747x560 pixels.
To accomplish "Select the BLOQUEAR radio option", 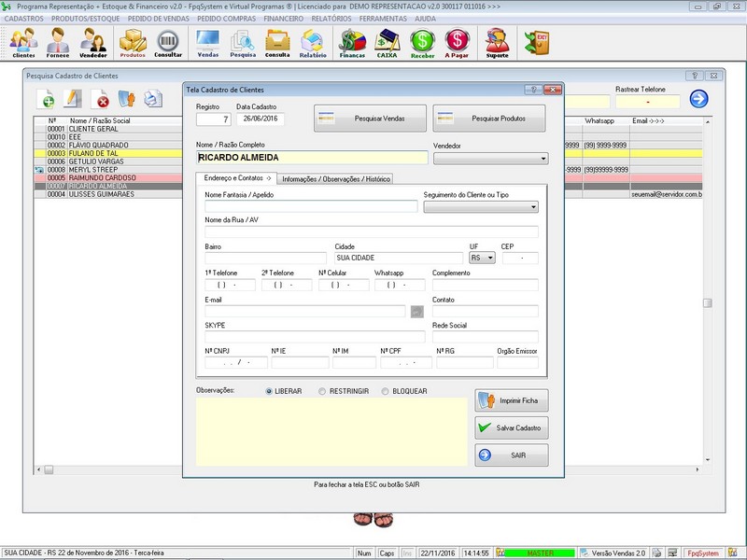I will pos(385,391).
